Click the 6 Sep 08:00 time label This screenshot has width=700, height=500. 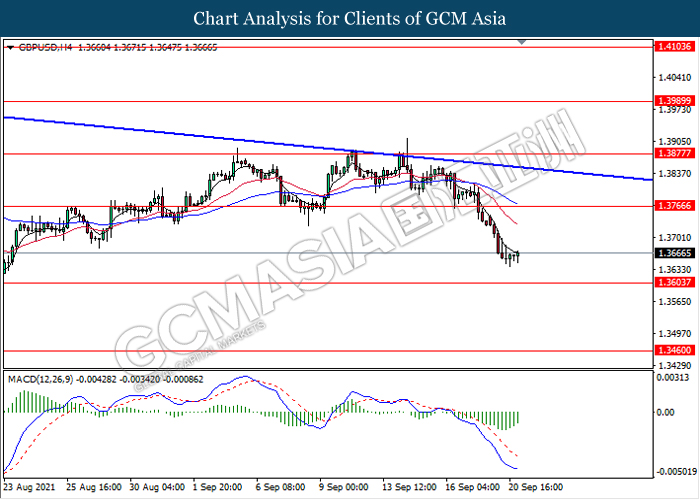280,487
